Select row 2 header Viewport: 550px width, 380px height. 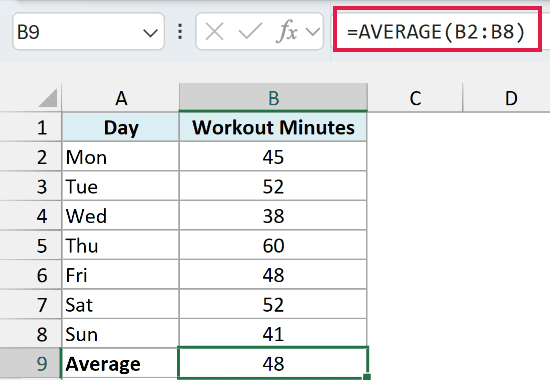click(31, 157)
